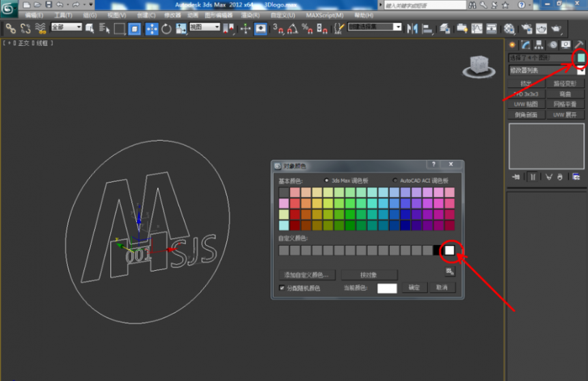Click the object color swatch in command panel
The image size is (588, 381).
pos(581,57)
